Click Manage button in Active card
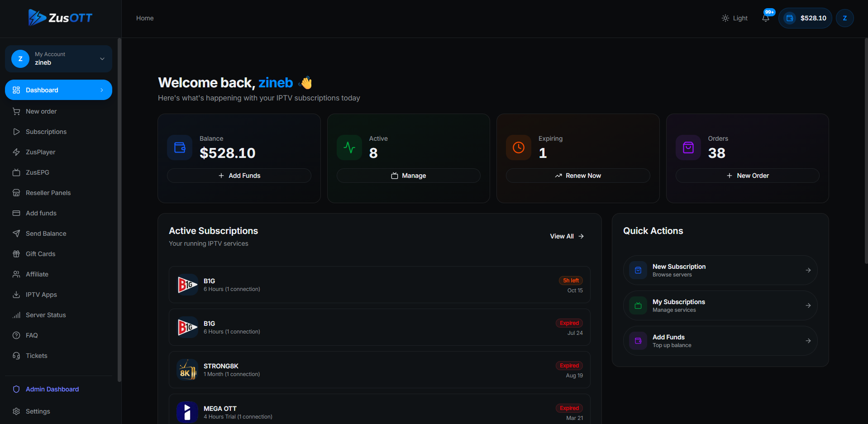This screenshot has height=424, width=868. click(409, 176)
